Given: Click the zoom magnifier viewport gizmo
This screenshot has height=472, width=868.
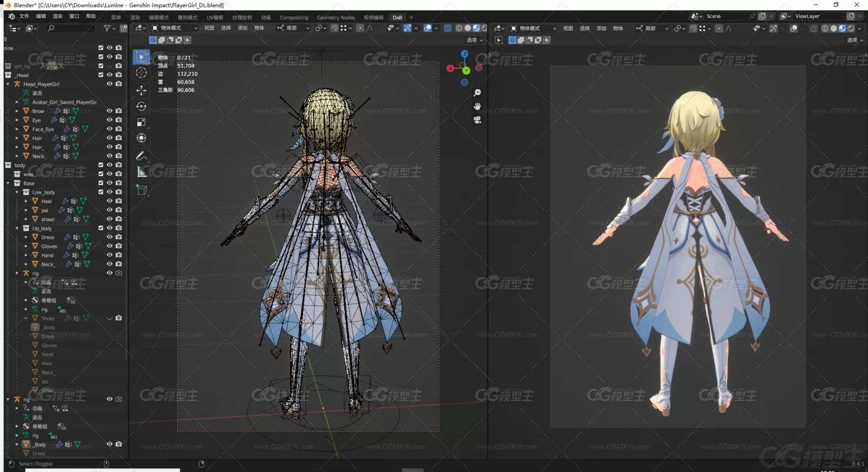Looking at the screenshot, I should [x=477, y=93].
